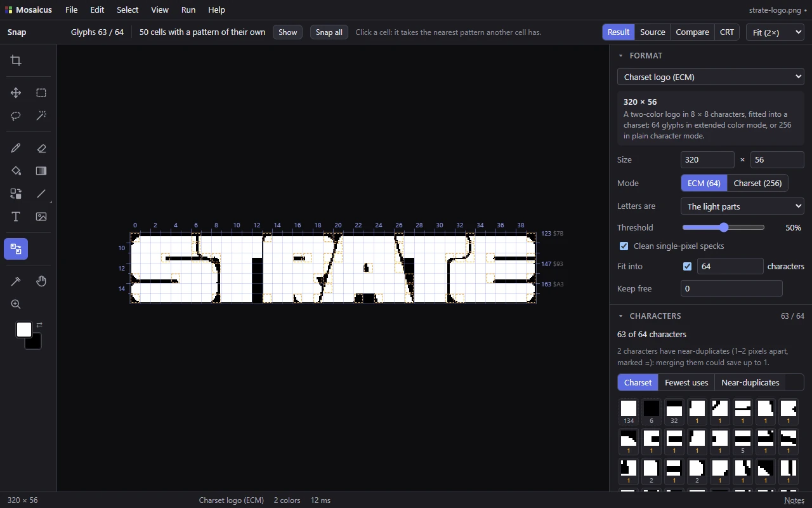Click the 123 $7B row marker
This screenshot has height=508, width=812.
(x=552, y=234)
